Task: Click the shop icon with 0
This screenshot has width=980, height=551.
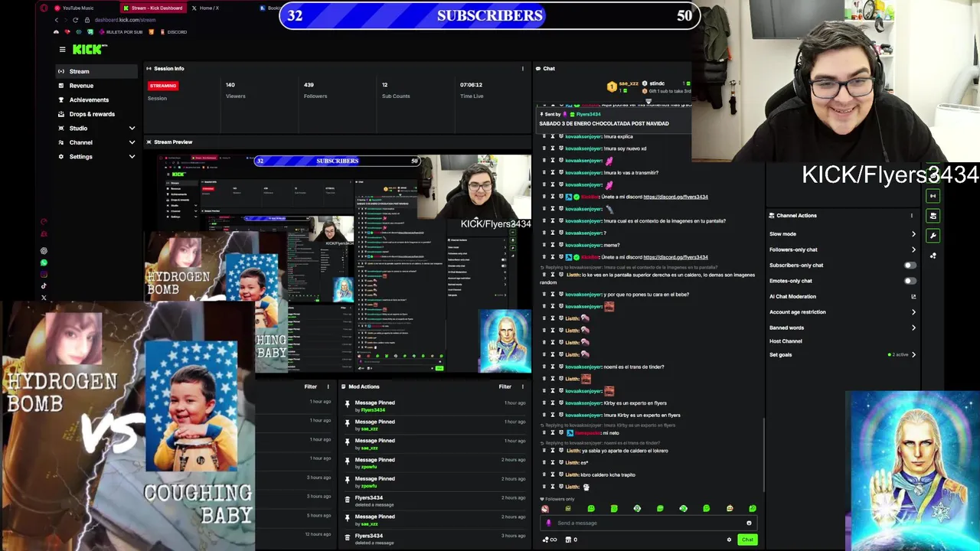Action: 570,540
